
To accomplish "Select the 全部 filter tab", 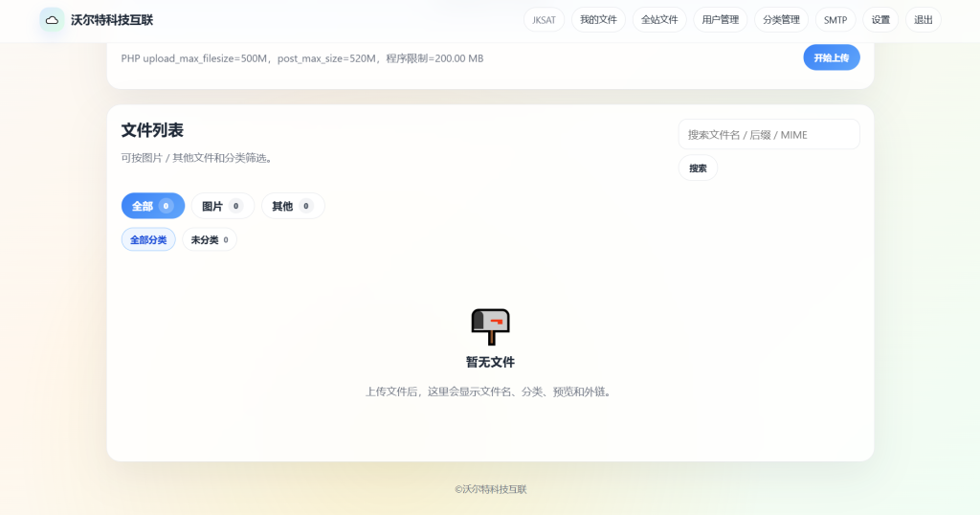I will coord(153,206).
